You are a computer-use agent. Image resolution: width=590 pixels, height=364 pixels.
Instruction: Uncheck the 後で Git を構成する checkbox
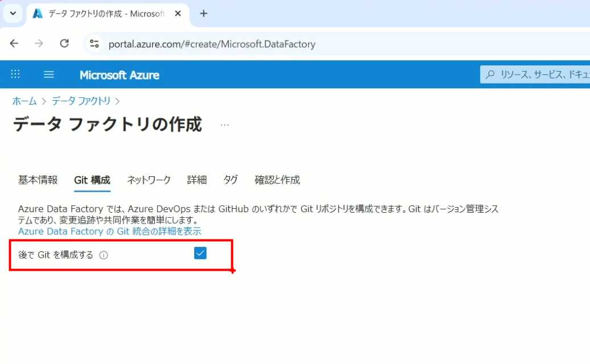point(200,254)
